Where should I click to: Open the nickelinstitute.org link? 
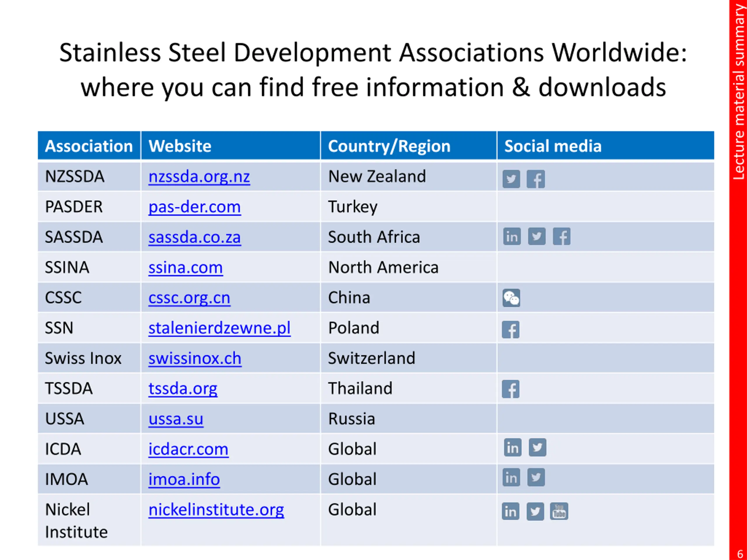point(216,510)
